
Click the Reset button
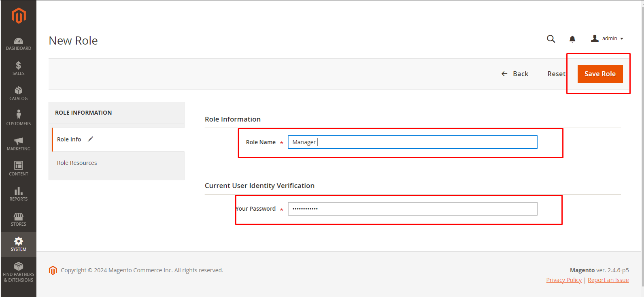(556, 74)
